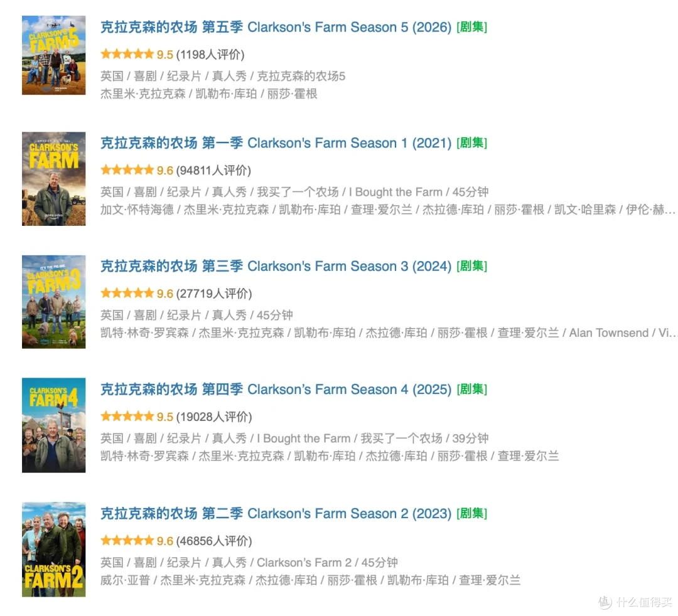Click the Clarkson's Farm 4 poster thumbnail
The image size is (678, 616).
[x=53, y=425]
